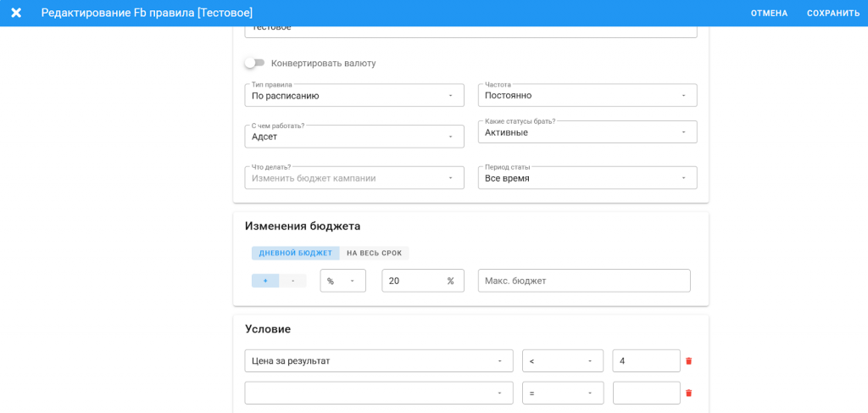Click the 'Сохранить' button
The width and height of the screenshot is (868, 413).
[x=832, y=13]
